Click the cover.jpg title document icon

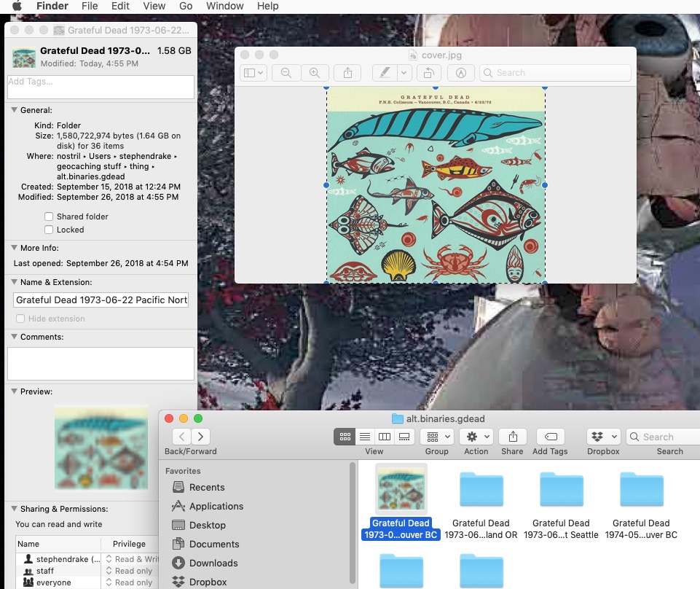(414, 55)
